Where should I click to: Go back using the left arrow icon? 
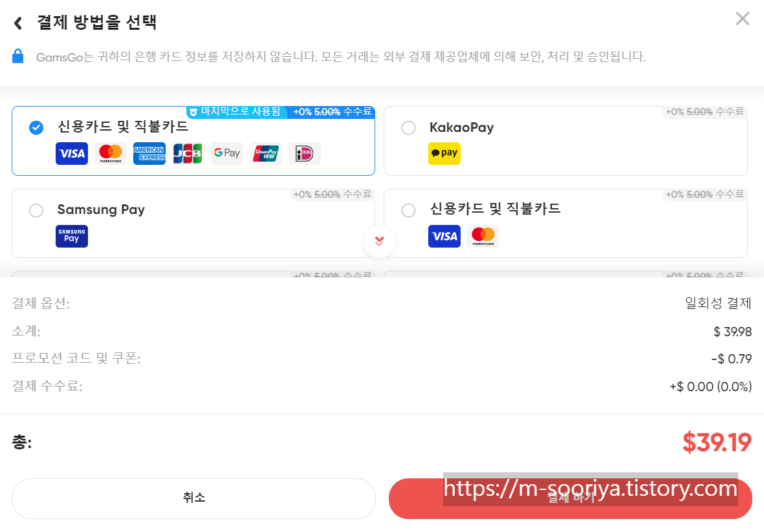pos(18,23)
